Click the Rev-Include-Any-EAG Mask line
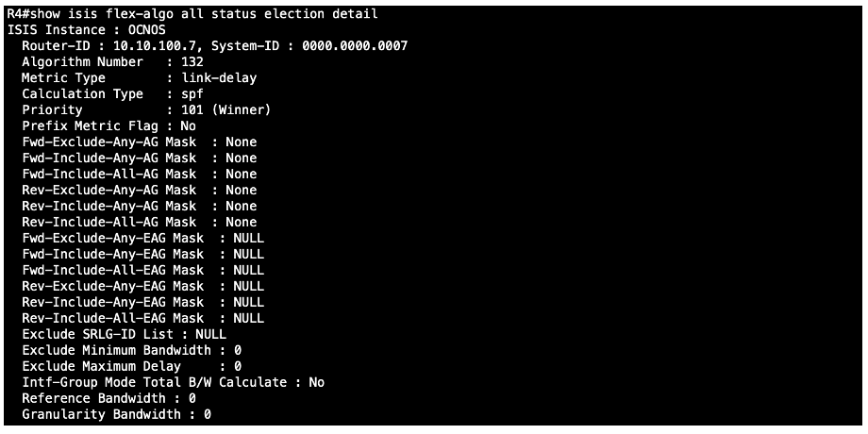 [143, 302]
